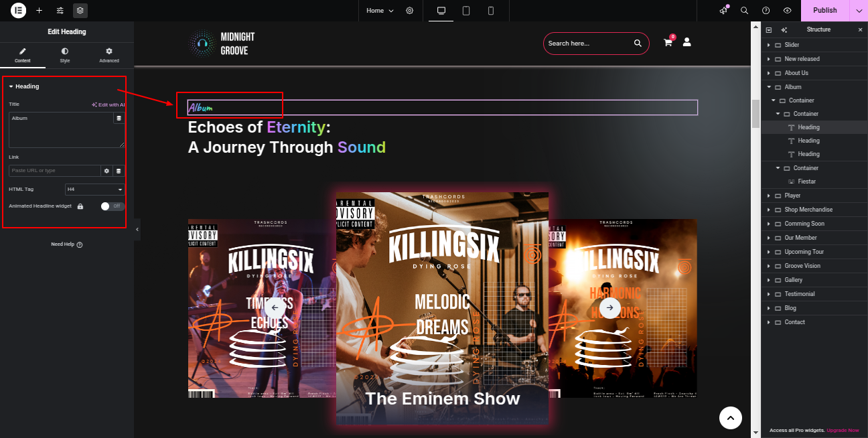Click dynamic tags icon in Title field
The width and height of the screenshot is (868, 438).
tap(119, 118)
